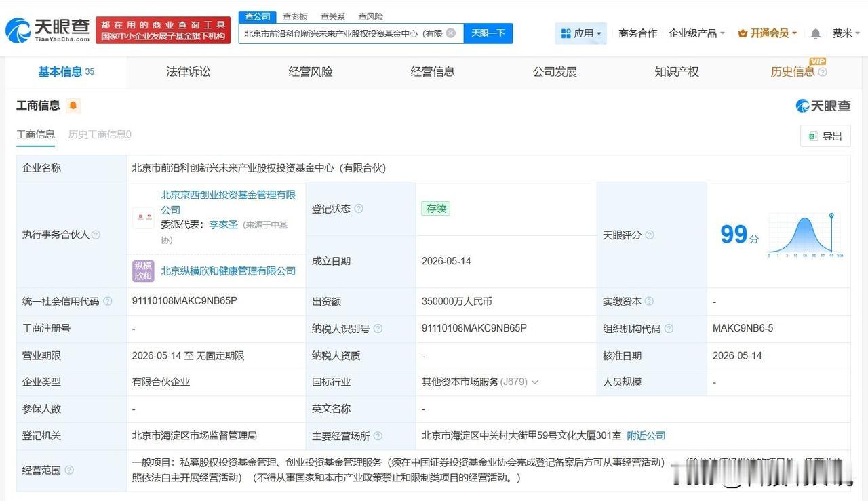This screenshot has width=868, height=501.
Task: Switch to the 经营信息 tab
Action: tap(433, 72)
